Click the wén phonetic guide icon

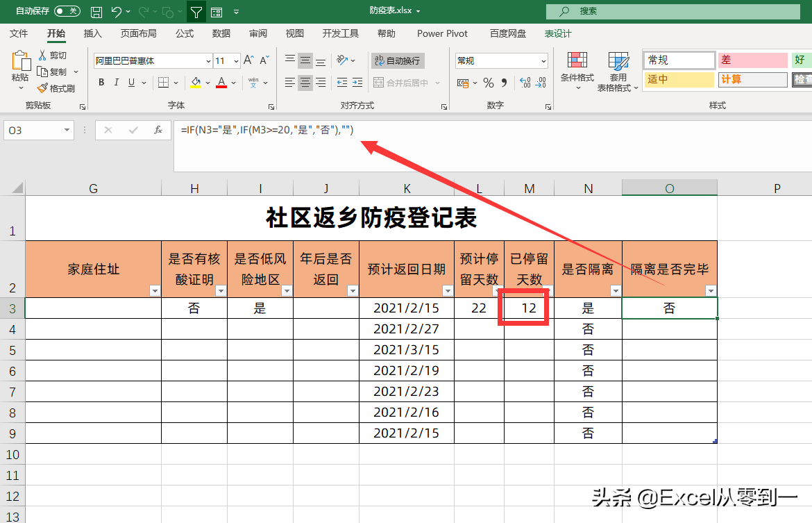253,83
